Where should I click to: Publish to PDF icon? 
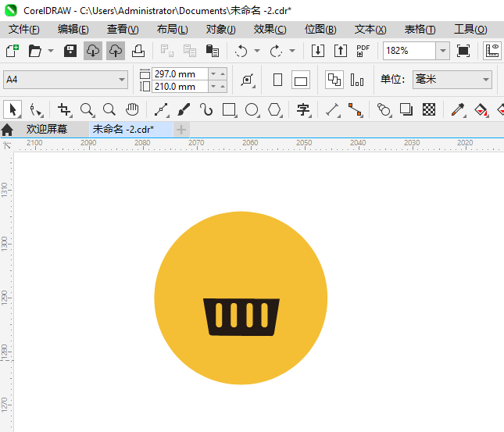coord(363,51)
